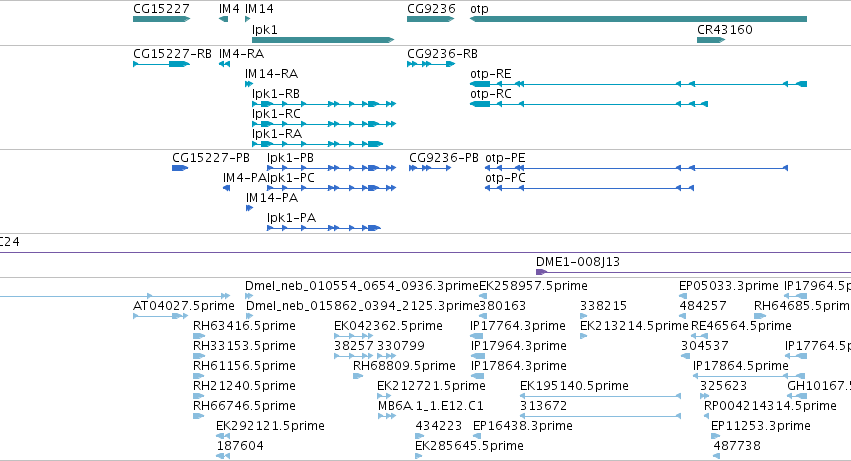Select the EK213214.5prime EST label
The height and width of the screenshot is (461, 851).
tap(634, 326)
